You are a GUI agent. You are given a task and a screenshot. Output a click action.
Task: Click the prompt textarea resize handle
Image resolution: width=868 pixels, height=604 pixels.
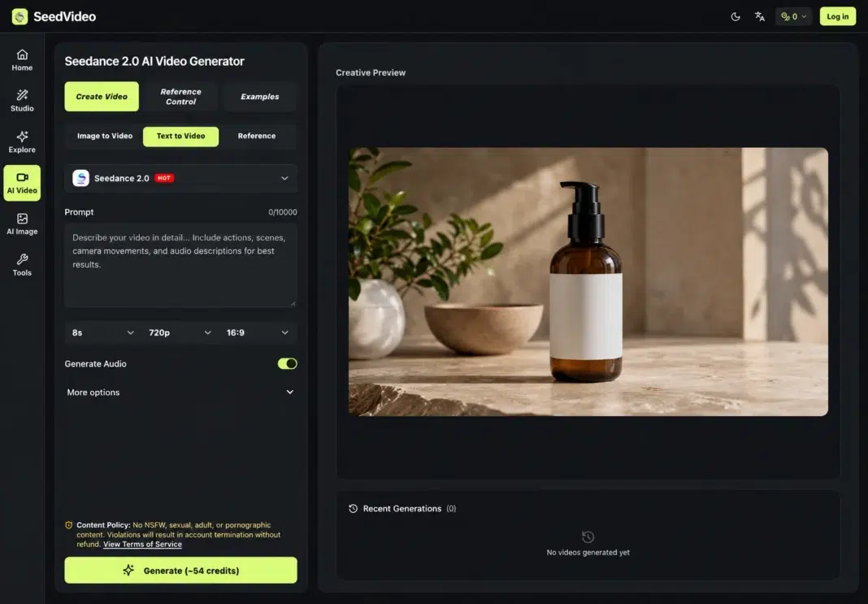click(x=293, y=303)
